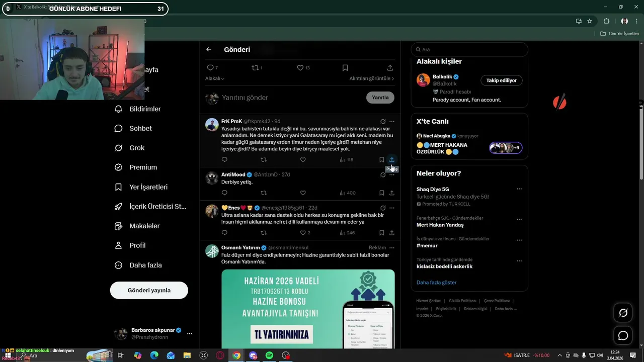The image size is (644, 362).
Task: Share FrK PmK's comment
Action: pos(391,159)
